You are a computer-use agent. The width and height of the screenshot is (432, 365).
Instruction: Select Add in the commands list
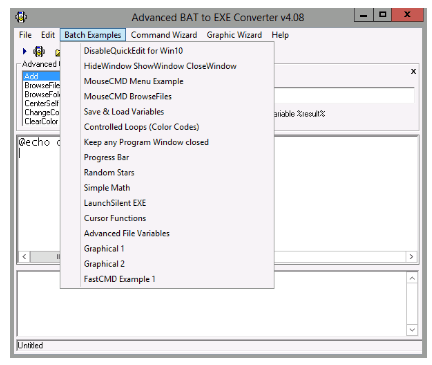tap(41, 76)
